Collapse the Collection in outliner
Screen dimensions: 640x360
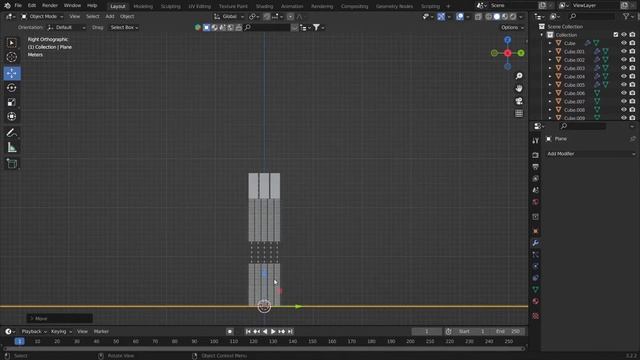tap(542, 35)
